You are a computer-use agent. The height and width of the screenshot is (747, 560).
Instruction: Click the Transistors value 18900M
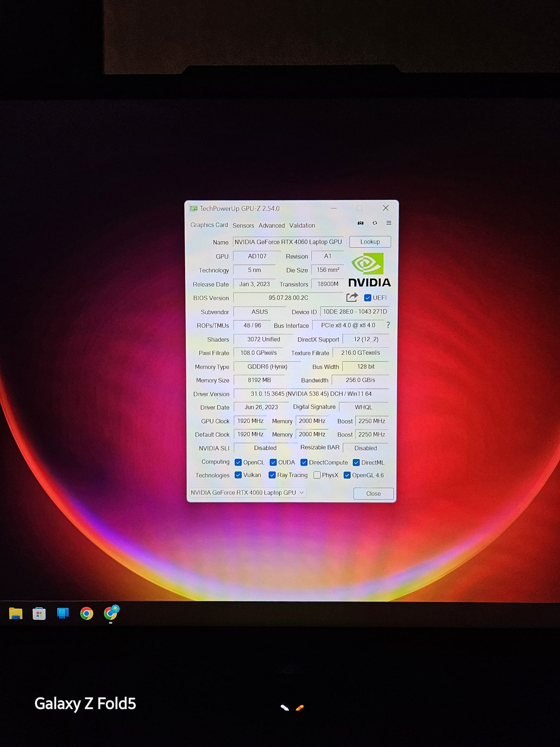pyautogui.click(x=328, y=284)
